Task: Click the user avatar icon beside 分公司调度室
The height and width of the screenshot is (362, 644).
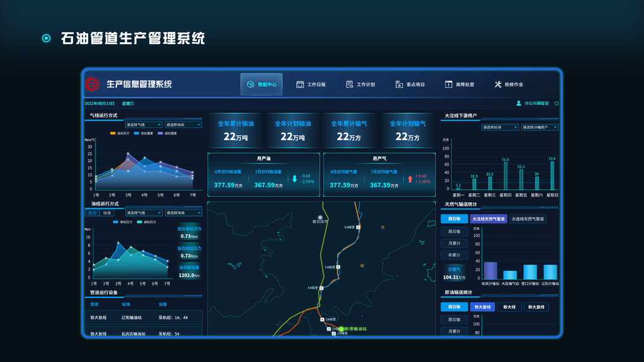Action: 518,103
